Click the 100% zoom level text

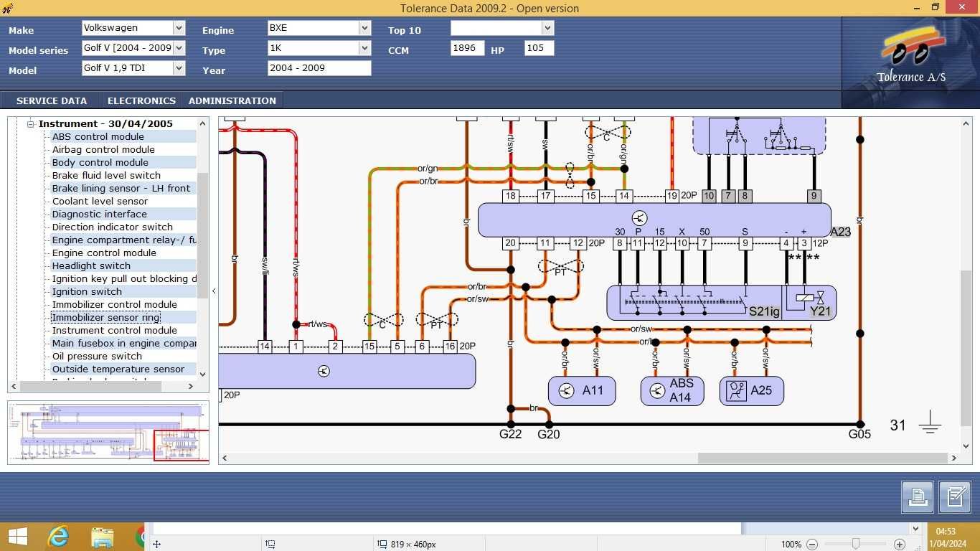(791, 545)
